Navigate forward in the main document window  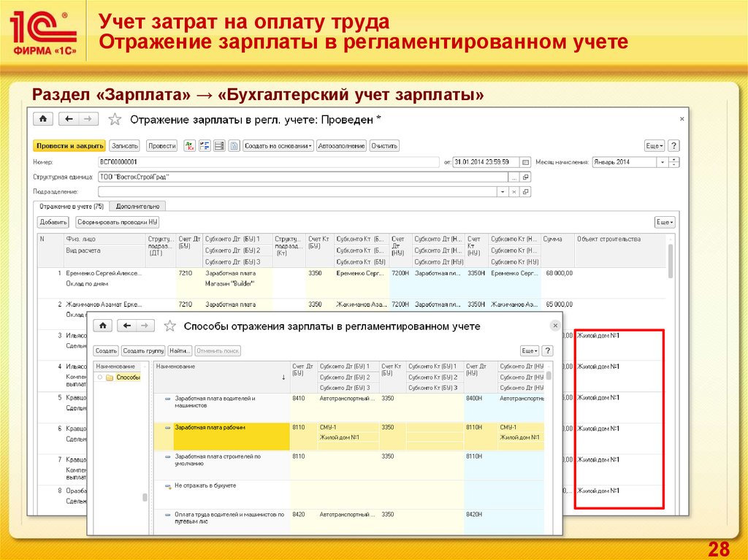click(x=88, y=119)
